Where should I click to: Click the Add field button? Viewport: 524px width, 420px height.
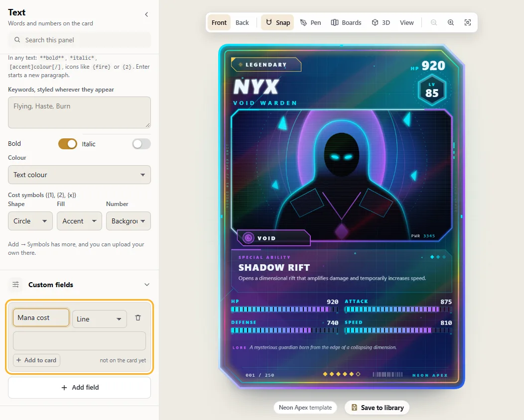point(79,387)
